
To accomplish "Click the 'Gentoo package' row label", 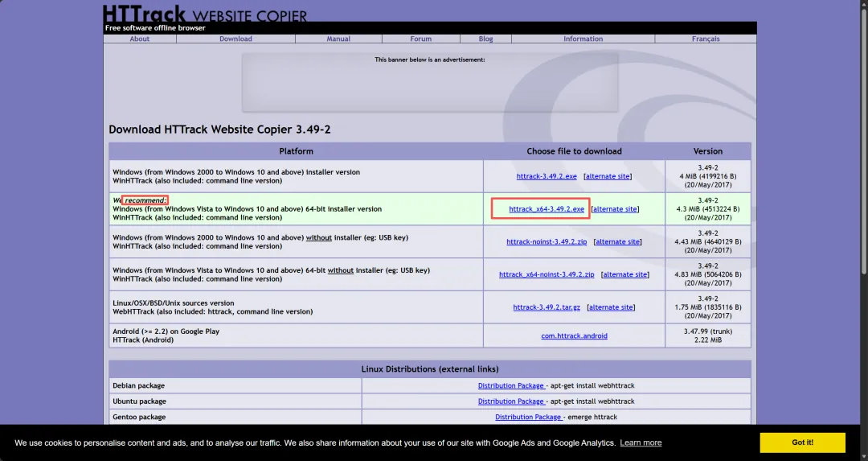I will coord(139,417).
